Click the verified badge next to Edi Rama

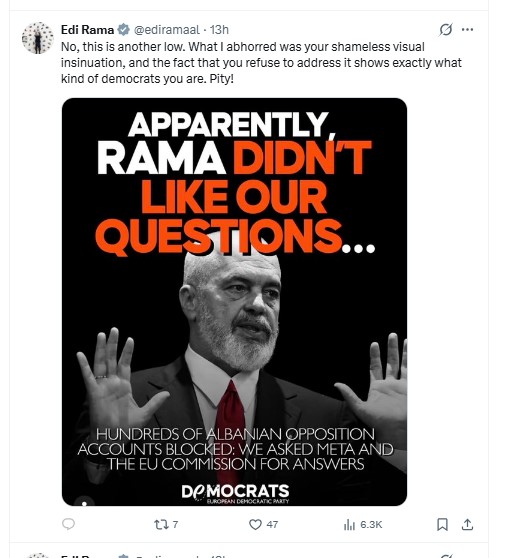(x=123, y=30)
